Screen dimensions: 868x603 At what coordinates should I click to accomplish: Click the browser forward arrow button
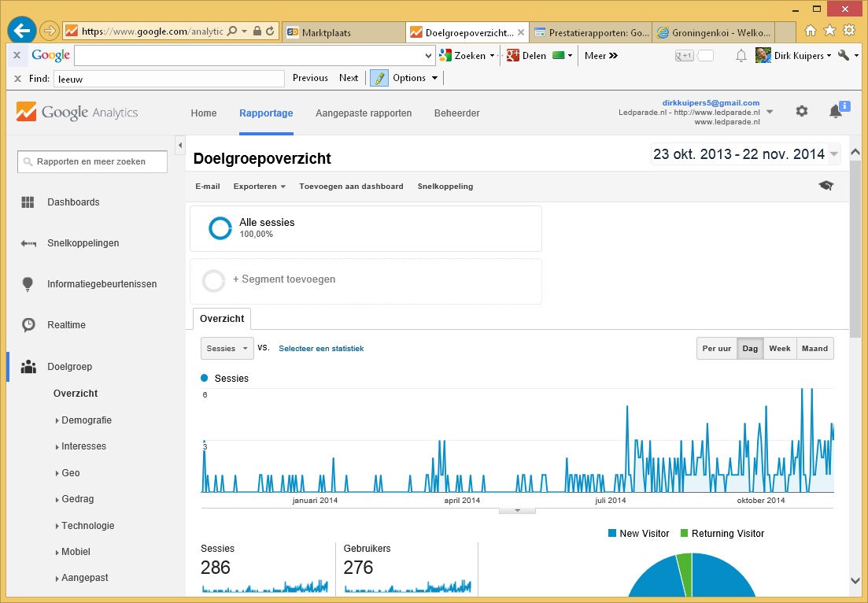[x=50, y=31]
